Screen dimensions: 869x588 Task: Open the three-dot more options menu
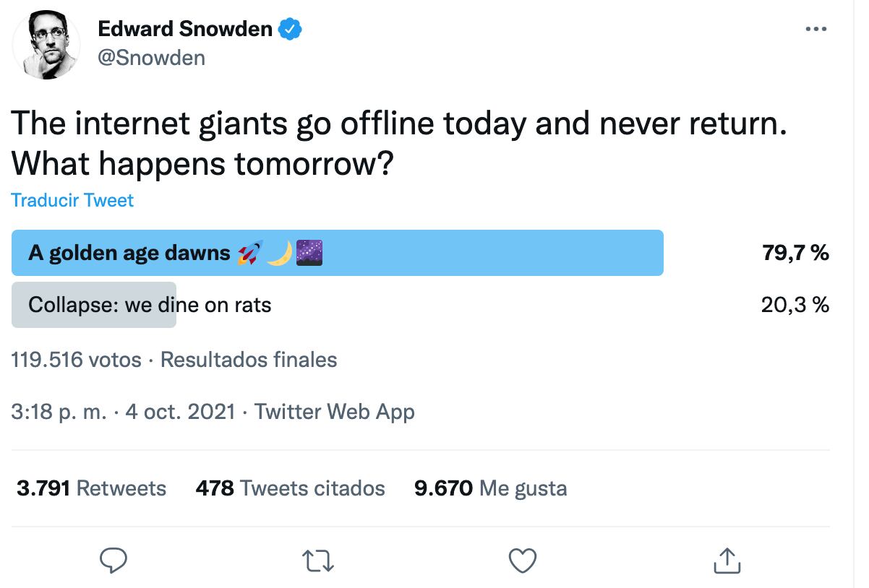[x=816, y=30]
